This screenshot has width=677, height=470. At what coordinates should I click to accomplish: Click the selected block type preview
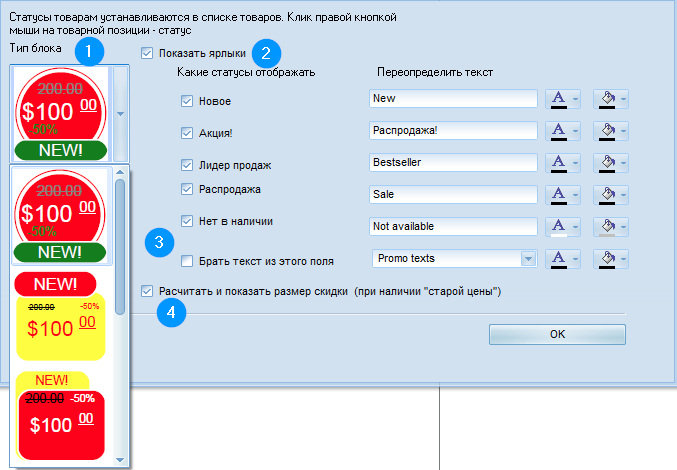coord(61,114)
